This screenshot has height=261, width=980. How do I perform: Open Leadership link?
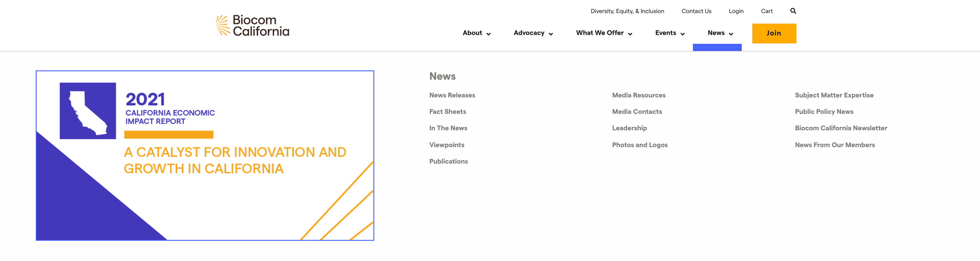click(629, 128)
